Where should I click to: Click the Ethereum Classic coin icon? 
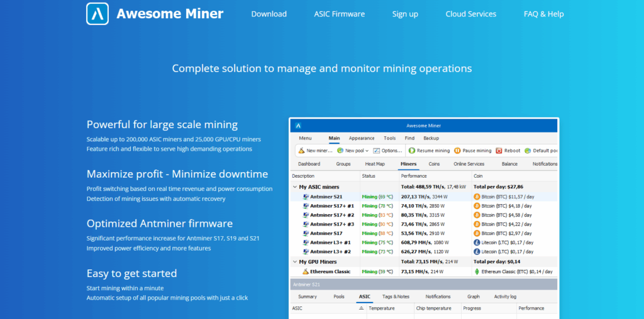click(477, 271)
